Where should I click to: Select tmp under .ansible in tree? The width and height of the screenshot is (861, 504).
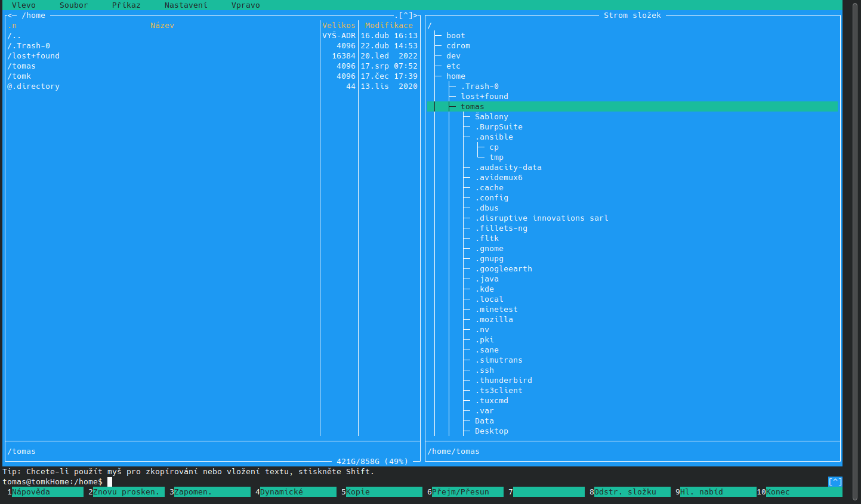[496, 157]
